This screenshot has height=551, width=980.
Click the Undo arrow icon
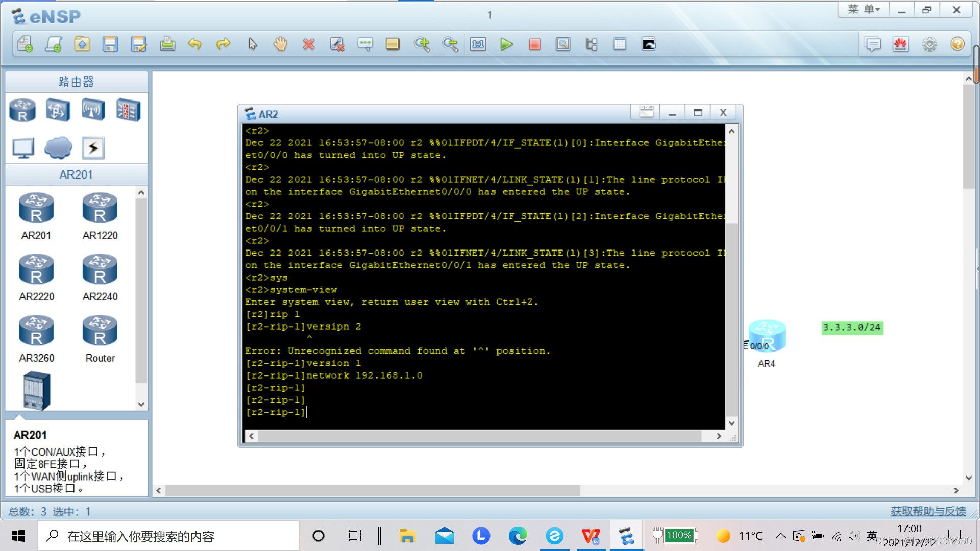(194, 44)
